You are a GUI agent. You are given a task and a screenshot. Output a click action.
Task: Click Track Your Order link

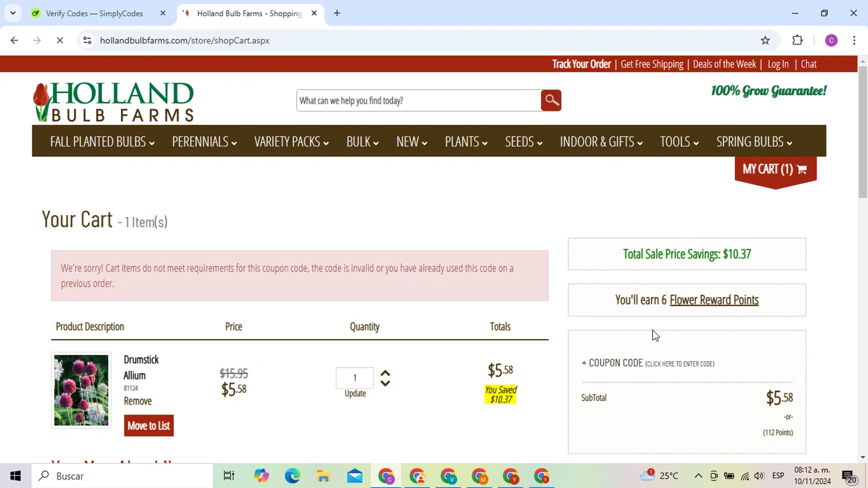(582, 64)
